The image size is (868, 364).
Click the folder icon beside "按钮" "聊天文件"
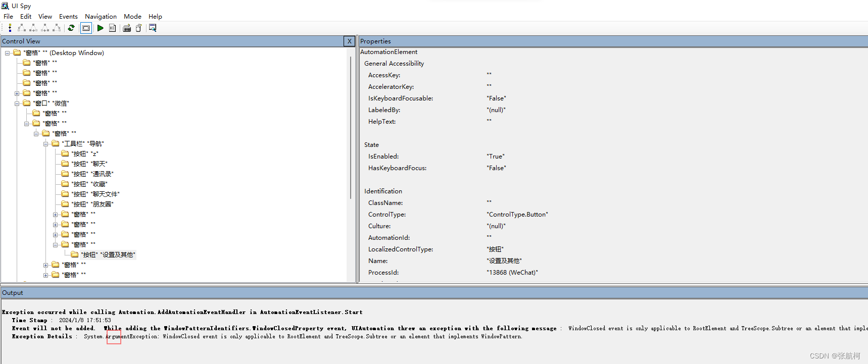click(65, 194)
